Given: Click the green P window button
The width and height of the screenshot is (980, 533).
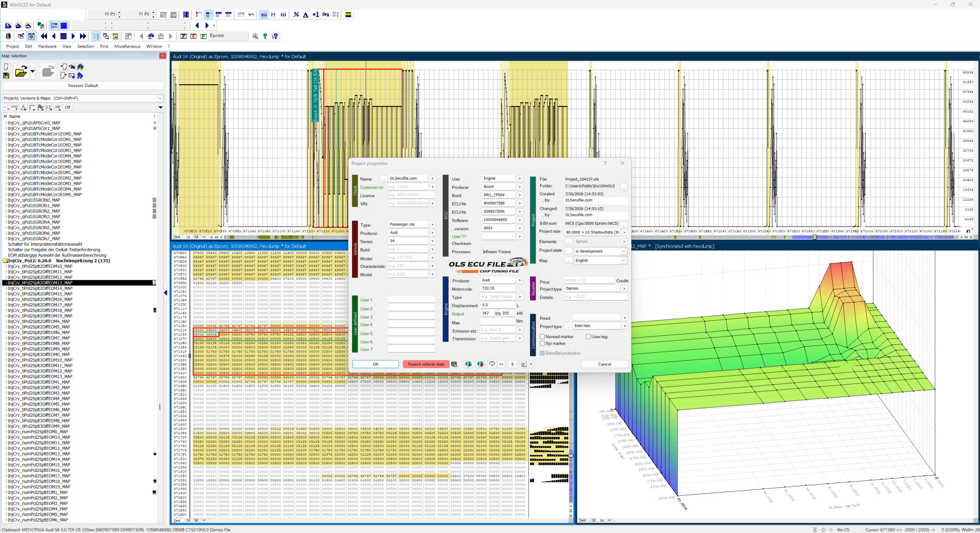Looking at the screenshot, I should (x=204, y=36).
